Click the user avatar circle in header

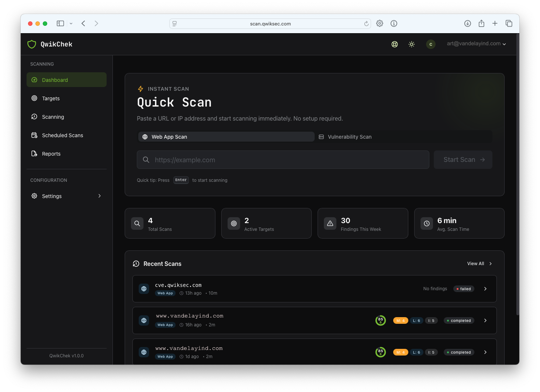click(x=430, y=44)
